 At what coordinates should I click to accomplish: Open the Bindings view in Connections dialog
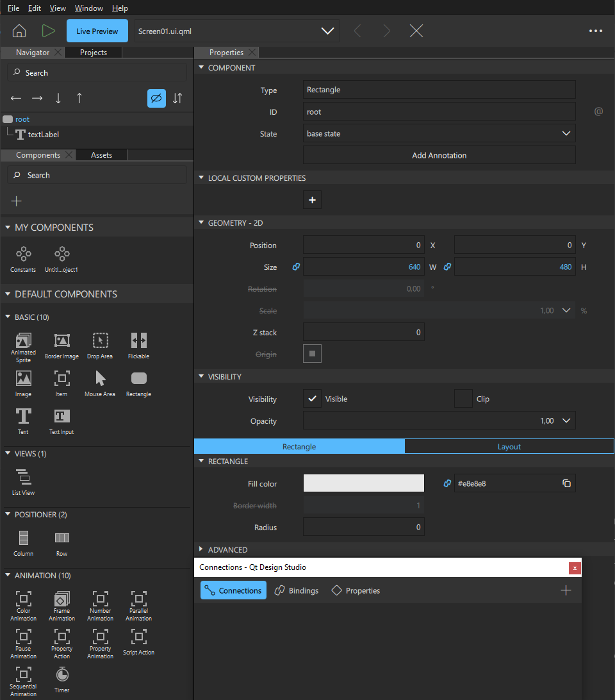tap(296, 590)
